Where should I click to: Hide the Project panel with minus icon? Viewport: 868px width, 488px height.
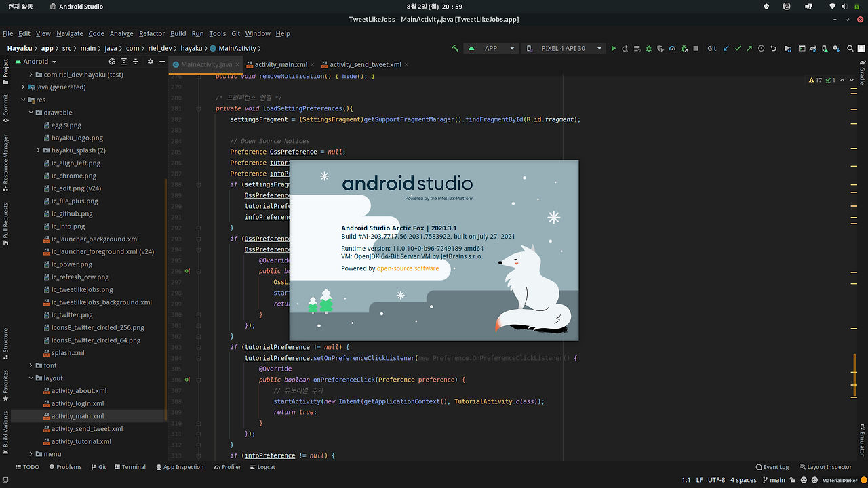pyautogui.click(x=162, y=61)
